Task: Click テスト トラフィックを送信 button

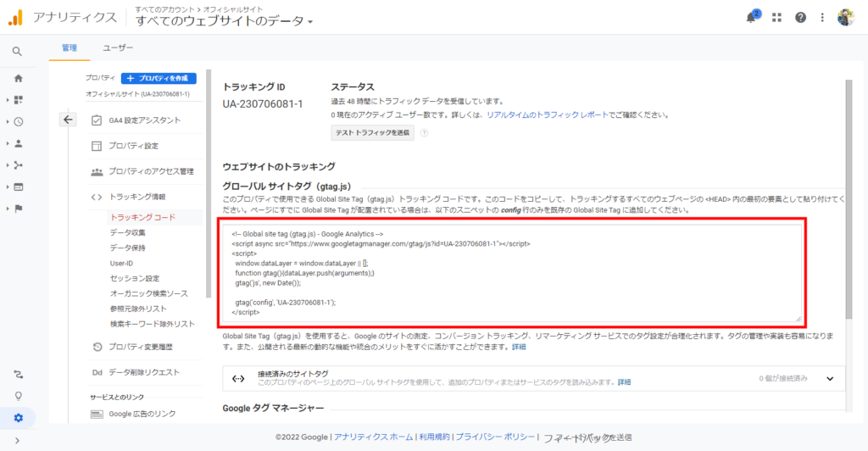Action: (x=373, y=133)
